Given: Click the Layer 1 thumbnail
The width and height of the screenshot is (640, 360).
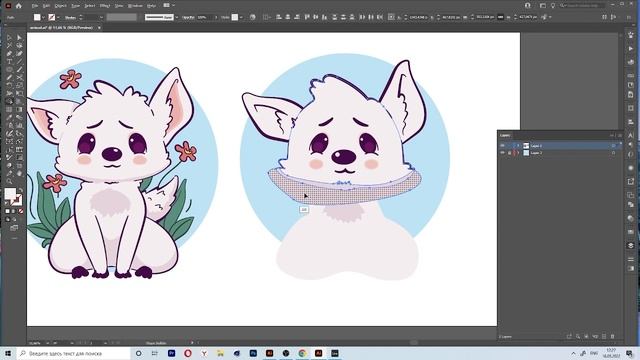Looking at the screenshot, I should click(526, 146).
